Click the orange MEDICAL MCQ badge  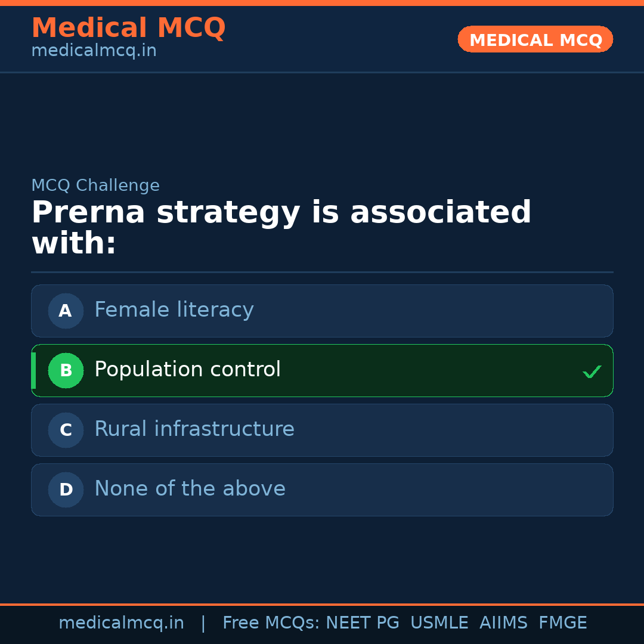(535, 40)
